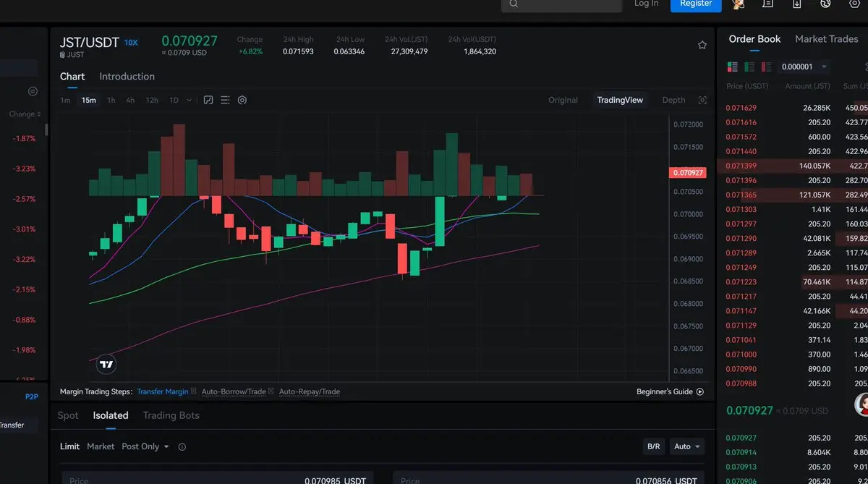
Task: Switch chart view to Depth
Action: pos(673,100)
